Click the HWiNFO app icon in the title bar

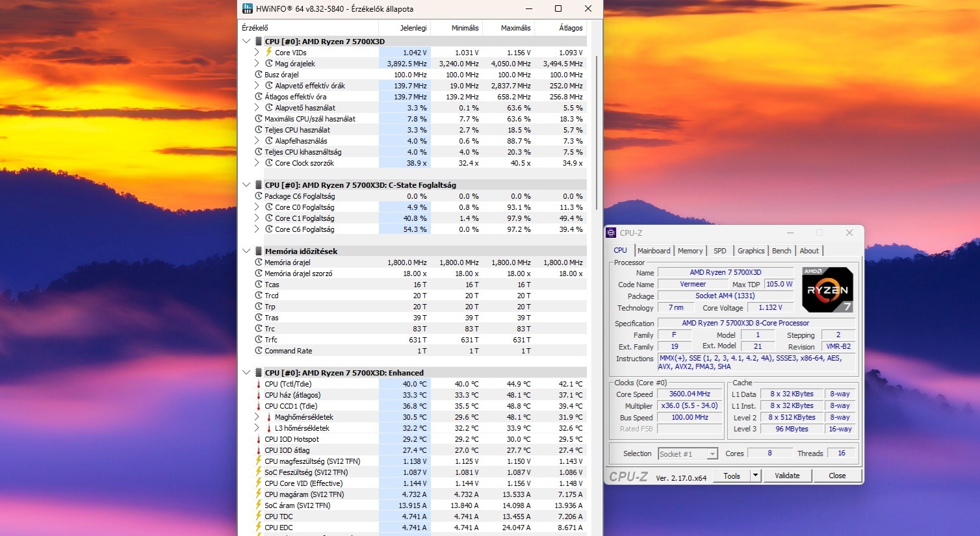[x=248, y=9]
